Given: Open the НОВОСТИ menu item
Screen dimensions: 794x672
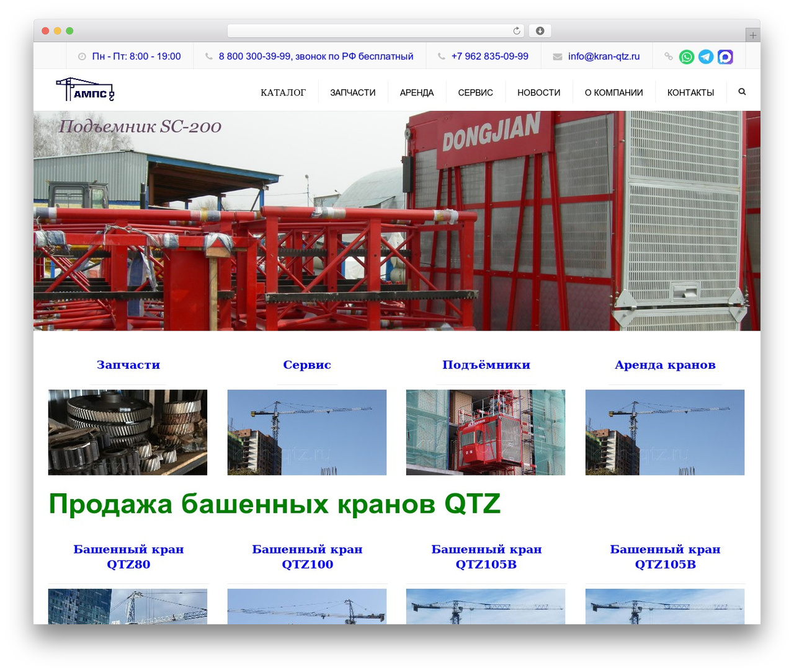Looking at the screenshot, I should tap(539, 92).
